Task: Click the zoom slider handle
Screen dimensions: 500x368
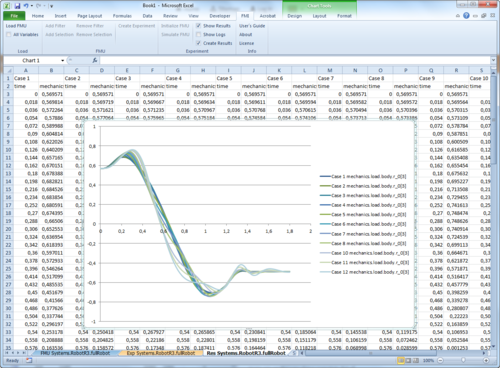Action: pyautogui.click(x=463, y=360)
